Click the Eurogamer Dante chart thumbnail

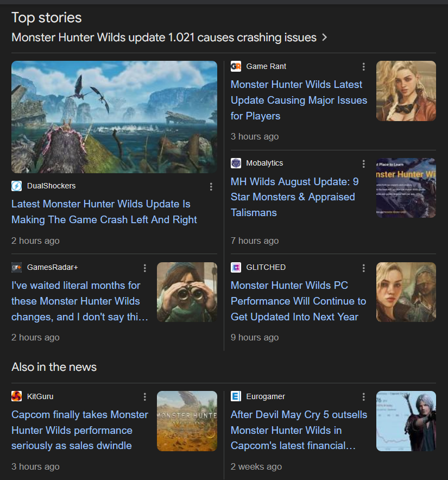pos(406,421)
